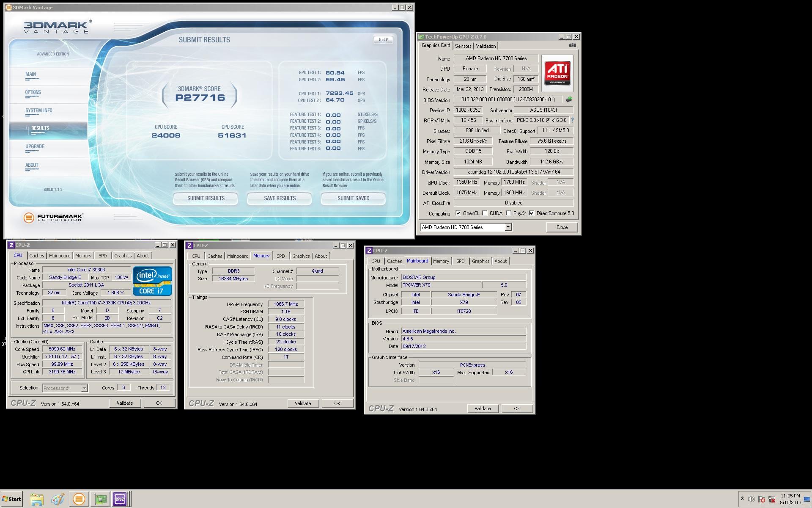This screenshot has height=508, width=812.
Task: Open the AMD Radeon HD 7700 Series dropdown
Action: pyautogui.click(x=466, y=227)
